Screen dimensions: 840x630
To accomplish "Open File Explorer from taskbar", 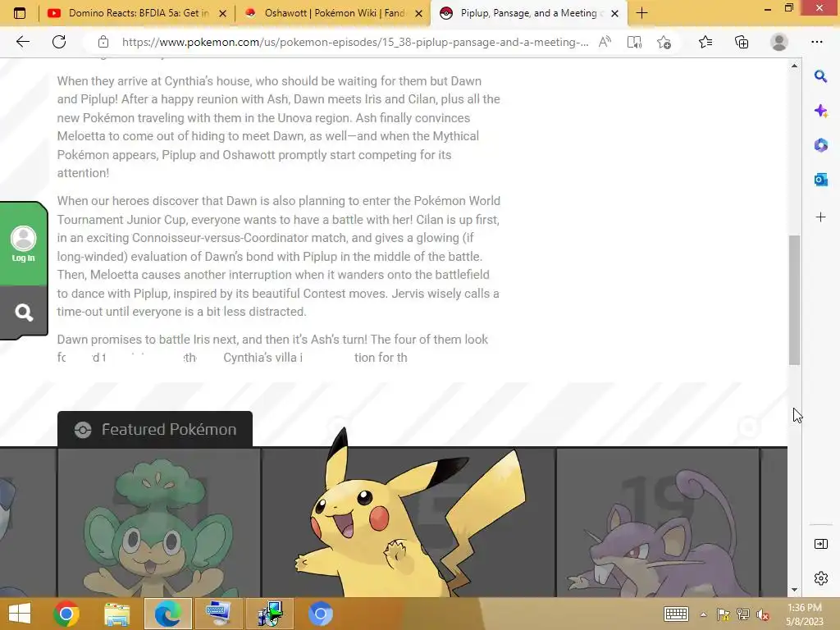I will (116, 614).
